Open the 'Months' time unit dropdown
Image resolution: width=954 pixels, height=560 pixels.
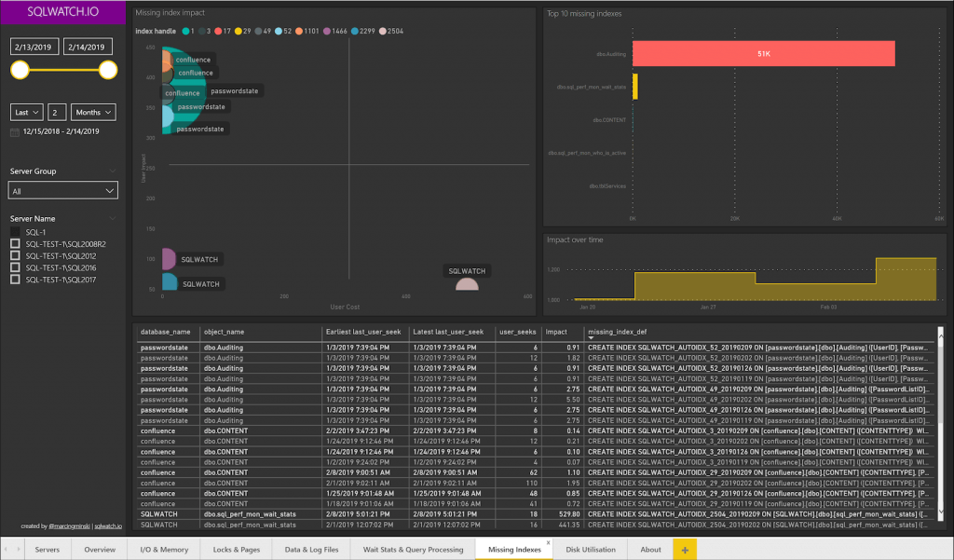(93, 111)
